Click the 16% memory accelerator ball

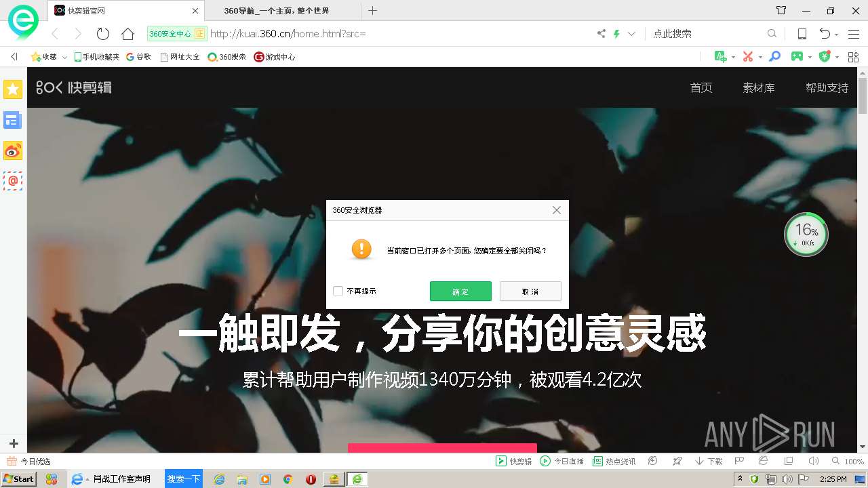[806, 235]
